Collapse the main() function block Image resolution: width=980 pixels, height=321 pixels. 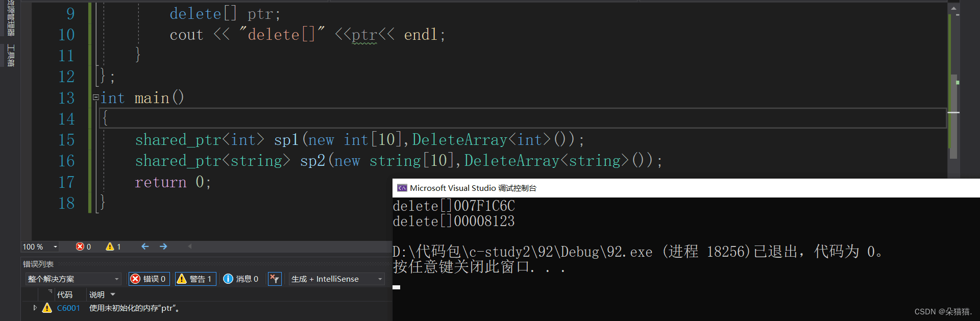[95, 97]
